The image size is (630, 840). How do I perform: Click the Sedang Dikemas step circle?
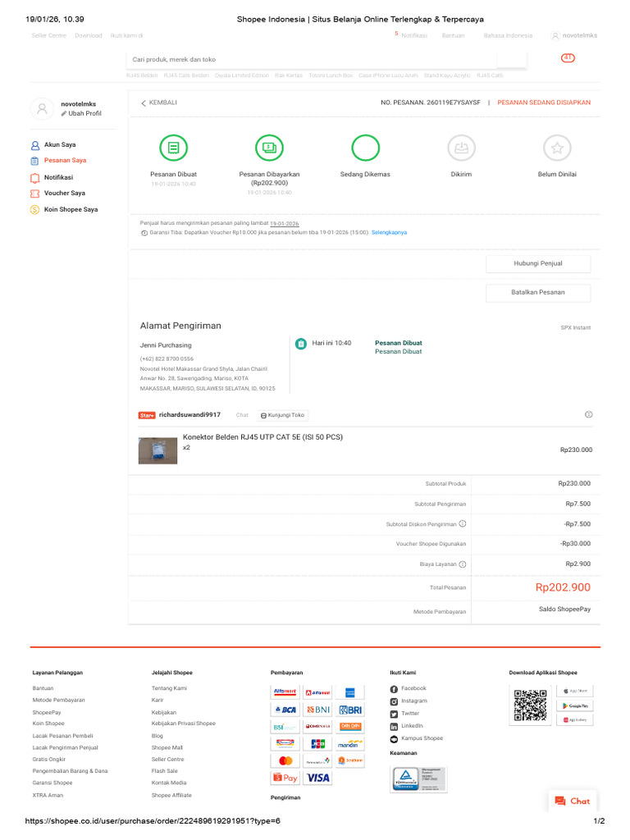tap(365, 148)
